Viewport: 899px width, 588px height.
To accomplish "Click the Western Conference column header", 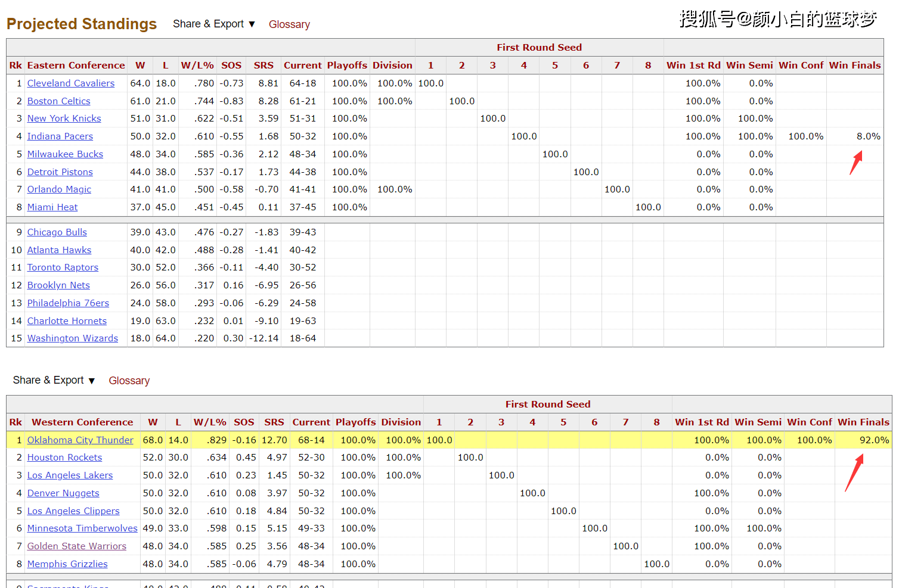I will (82, 422).
